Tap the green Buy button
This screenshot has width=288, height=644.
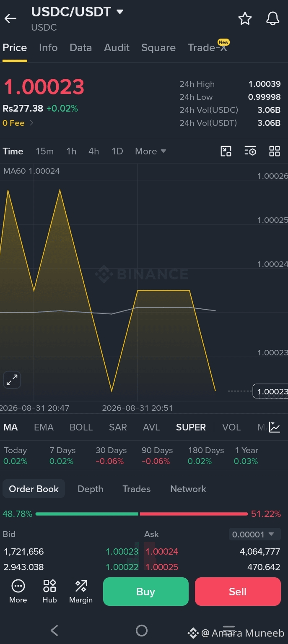[x=146, y=592]
